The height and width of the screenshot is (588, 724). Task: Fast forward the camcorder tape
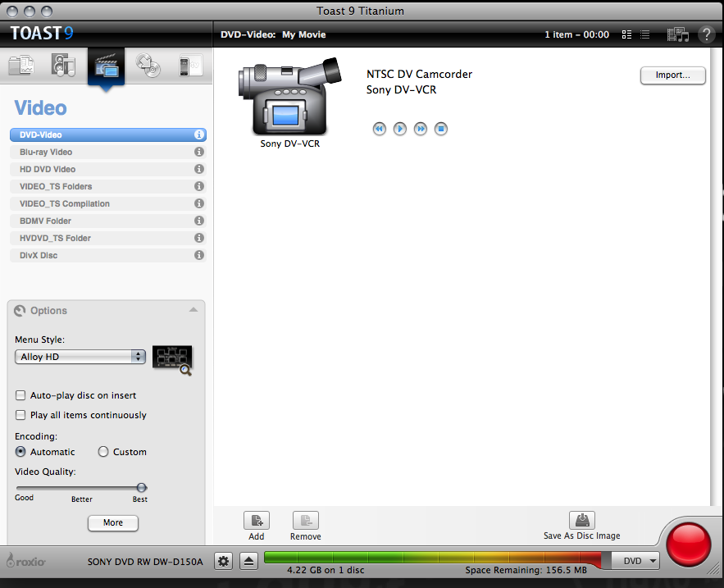click(420, 129)
